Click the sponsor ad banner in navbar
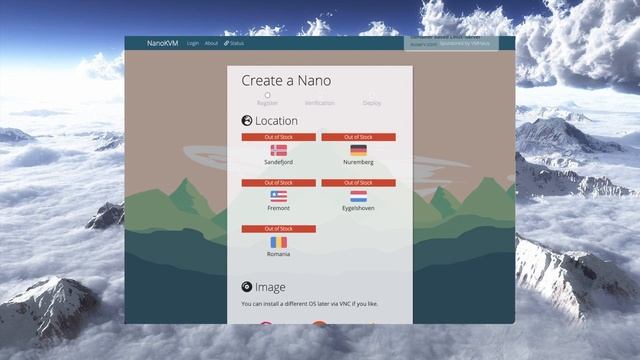Viewport: 640px width, 360px height. coord(451,43)
